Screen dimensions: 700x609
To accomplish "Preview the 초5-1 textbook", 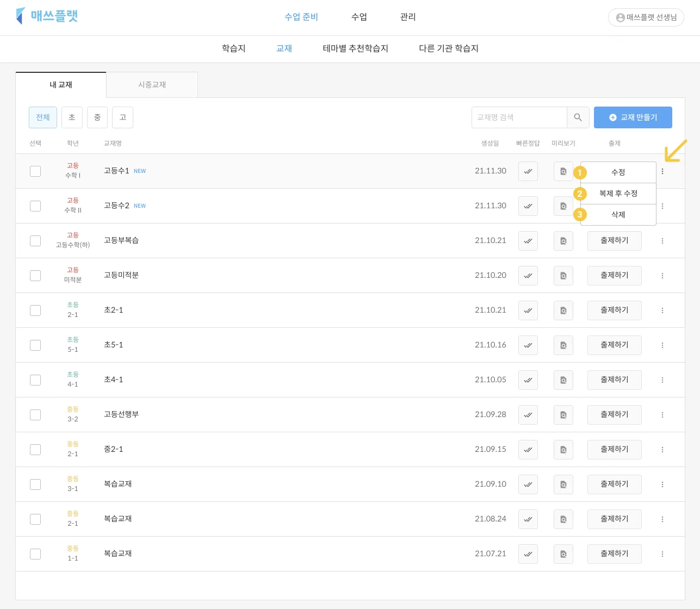I will [x=563, y=345].
